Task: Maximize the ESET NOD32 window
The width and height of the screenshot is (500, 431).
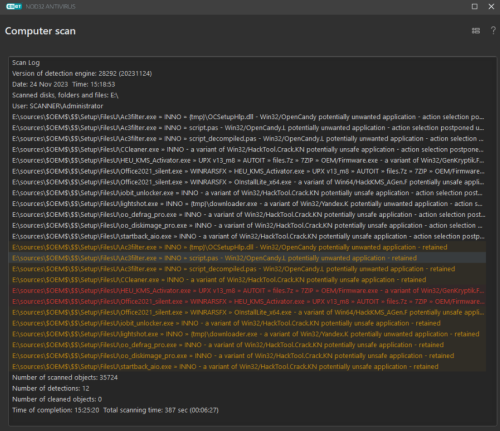Action: [x=474, y=6]
